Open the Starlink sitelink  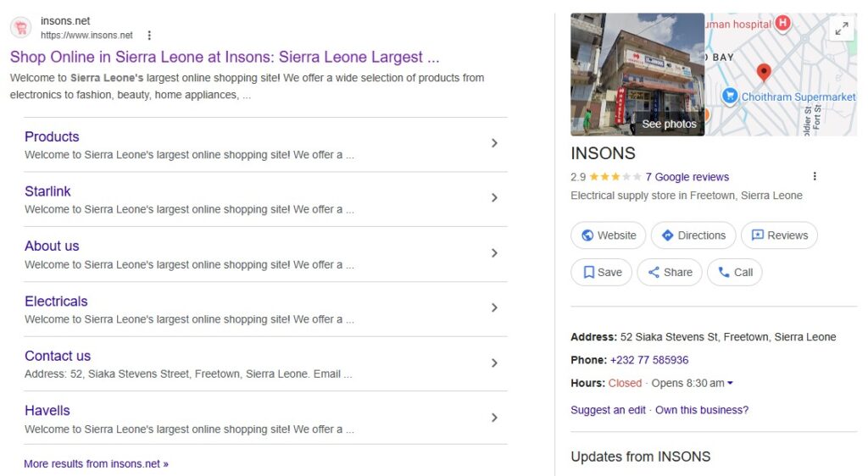(x=47, y=191)
